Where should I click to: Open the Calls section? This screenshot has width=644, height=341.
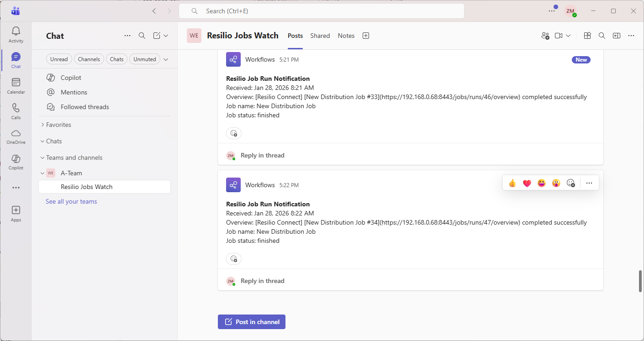tap(16, 111)
